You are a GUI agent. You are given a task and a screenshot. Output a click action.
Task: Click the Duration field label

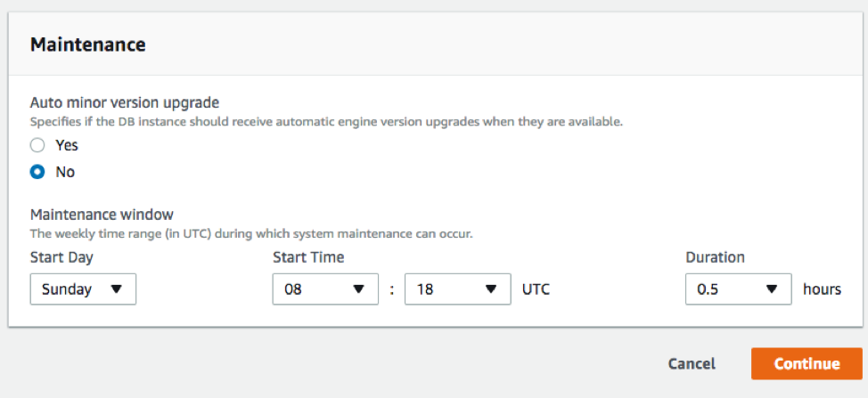tap(715, 257)
